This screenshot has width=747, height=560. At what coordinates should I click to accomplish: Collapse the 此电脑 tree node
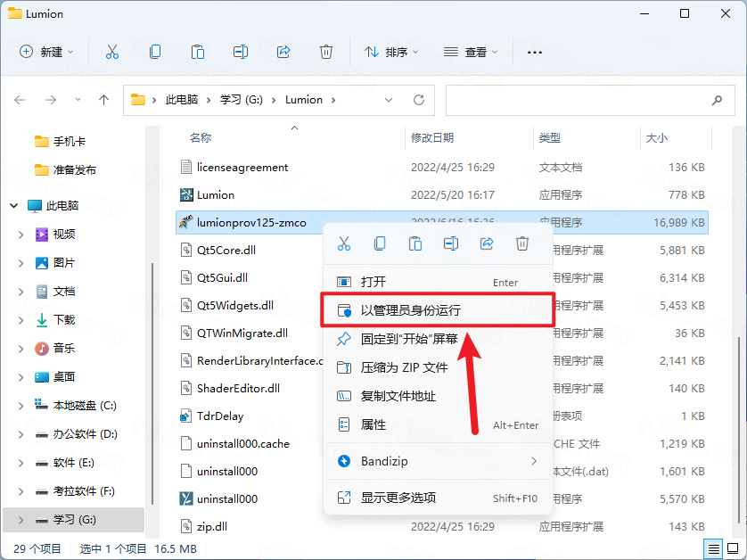point(13,205)
